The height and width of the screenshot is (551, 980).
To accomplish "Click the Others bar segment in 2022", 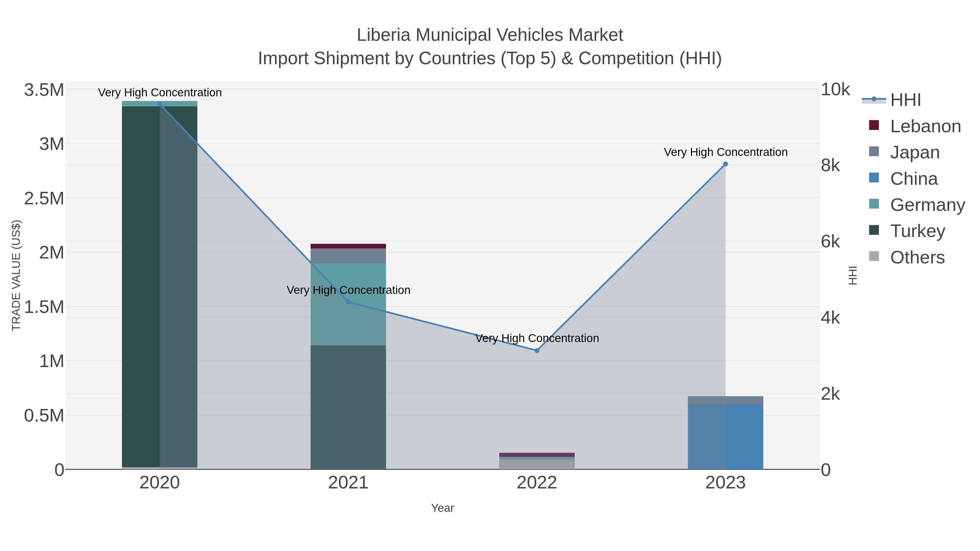I will coord(537,464).
